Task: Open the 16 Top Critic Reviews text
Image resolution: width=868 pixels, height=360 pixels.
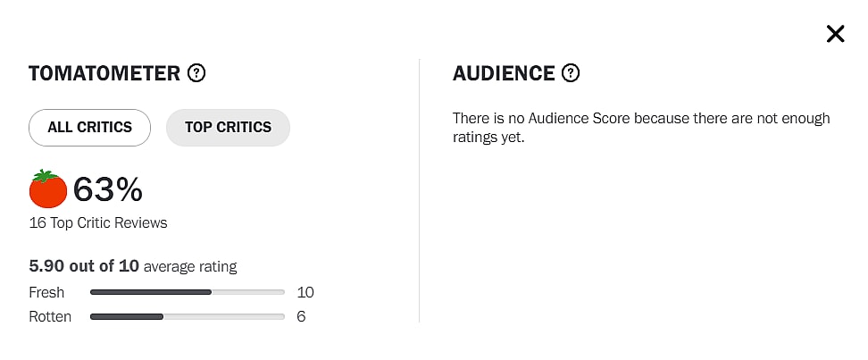Action: 98,222
